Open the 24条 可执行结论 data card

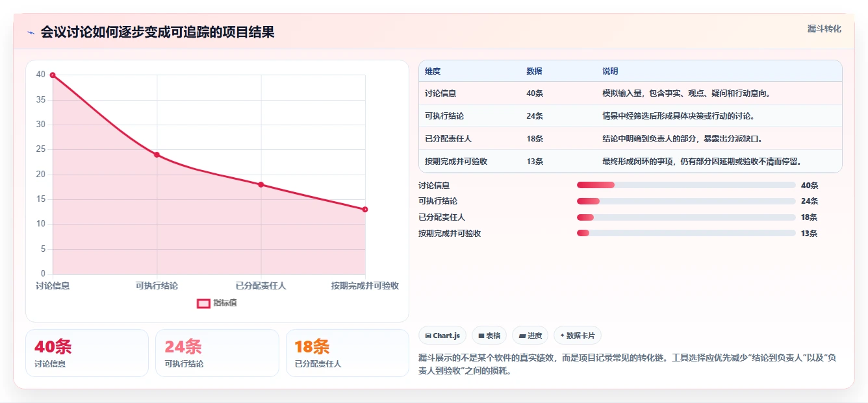[217, 353]
